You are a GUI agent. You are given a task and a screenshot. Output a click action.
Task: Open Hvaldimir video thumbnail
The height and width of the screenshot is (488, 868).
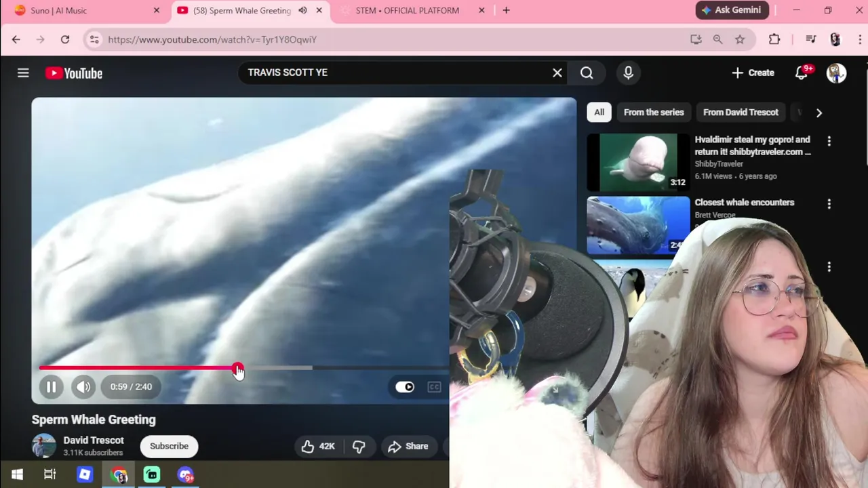(638, 162)
